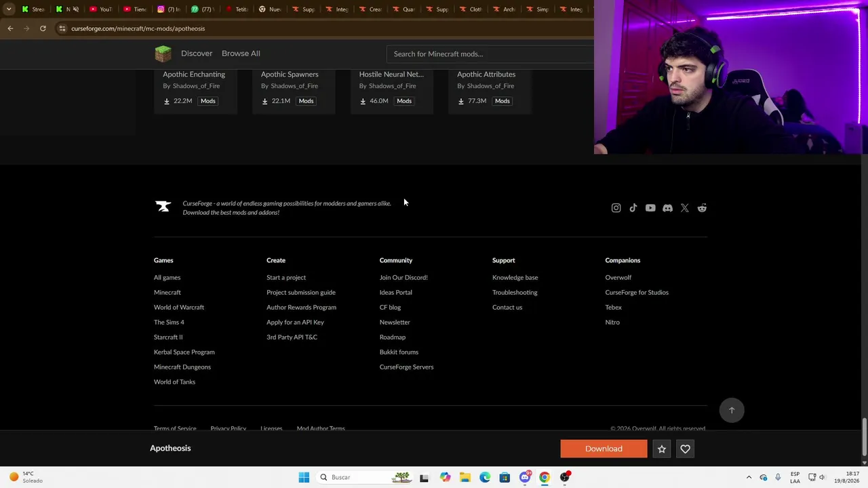This screenshot has width=868, height=488.
Task: Click the CurseForge anvil logo in footer
Action: [163, 206]
